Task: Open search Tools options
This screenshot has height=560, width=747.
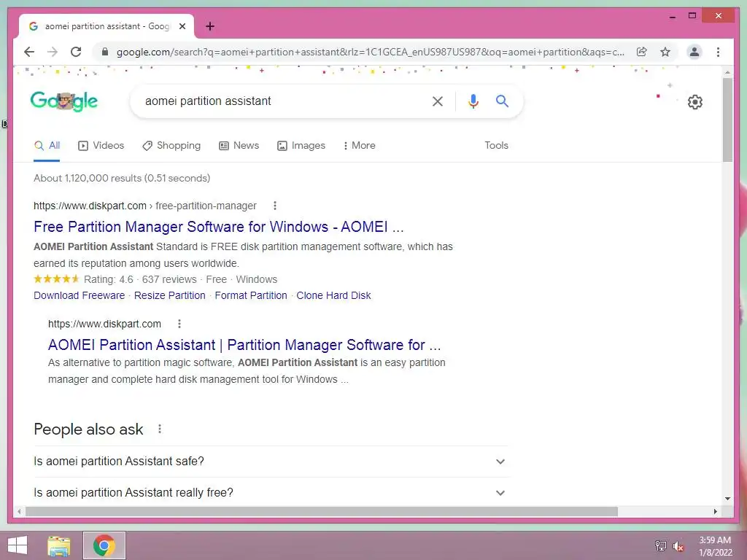Action: pos(496,146)
